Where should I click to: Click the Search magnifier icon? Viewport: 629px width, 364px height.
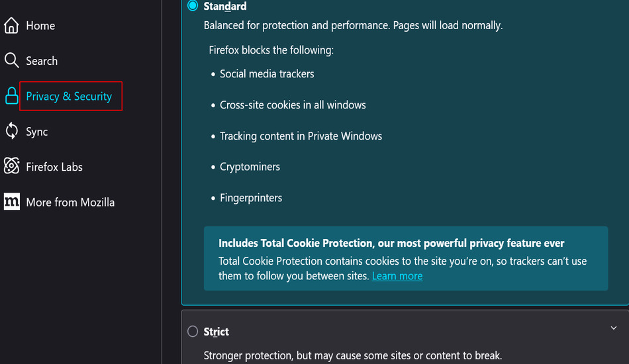pos(11,60)
